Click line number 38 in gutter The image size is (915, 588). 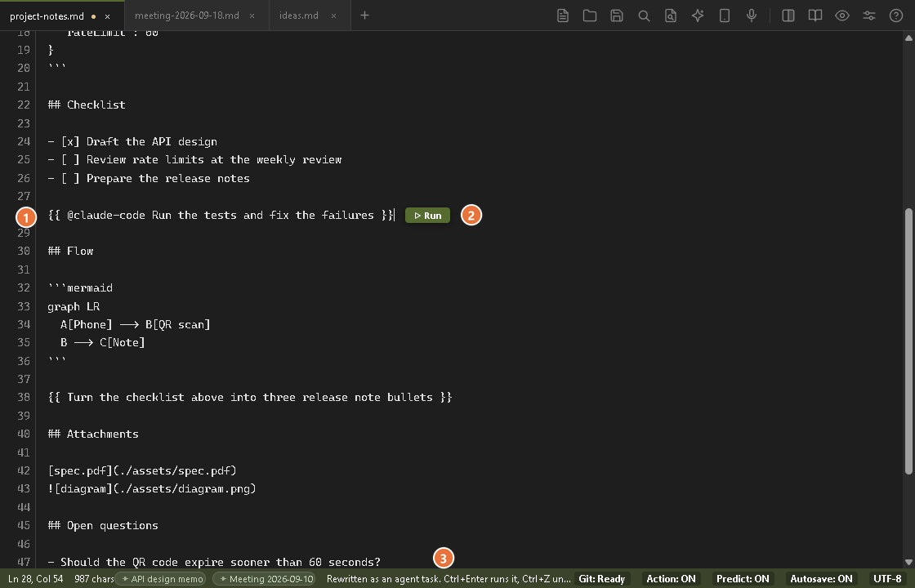pos(24,397)
